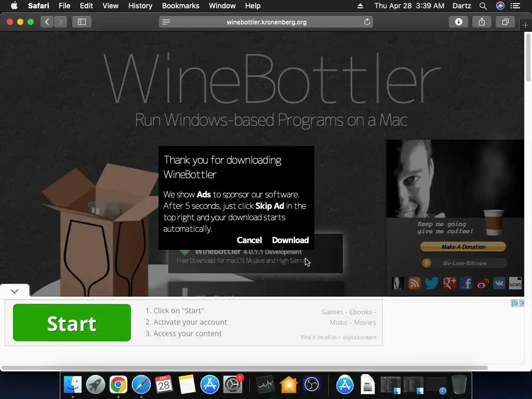Open Google Chrome from the Dock
This screenshot has height=399, width=532.
pos(118,385)
